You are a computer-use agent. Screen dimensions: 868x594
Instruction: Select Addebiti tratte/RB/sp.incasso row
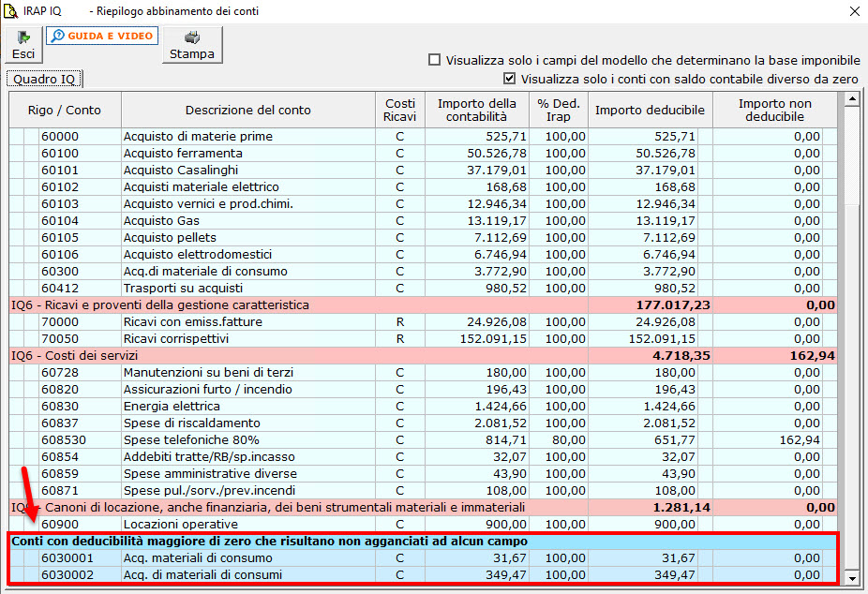click(x=423, y=457)
